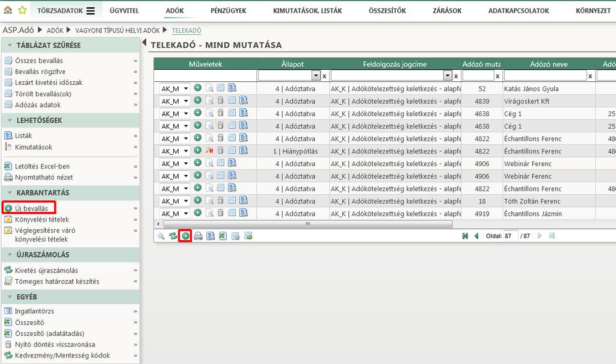Collapse the TÁBLÁZAT SZŰRÉSE section
Screen dimensions: 616x364
coord(10,46)
